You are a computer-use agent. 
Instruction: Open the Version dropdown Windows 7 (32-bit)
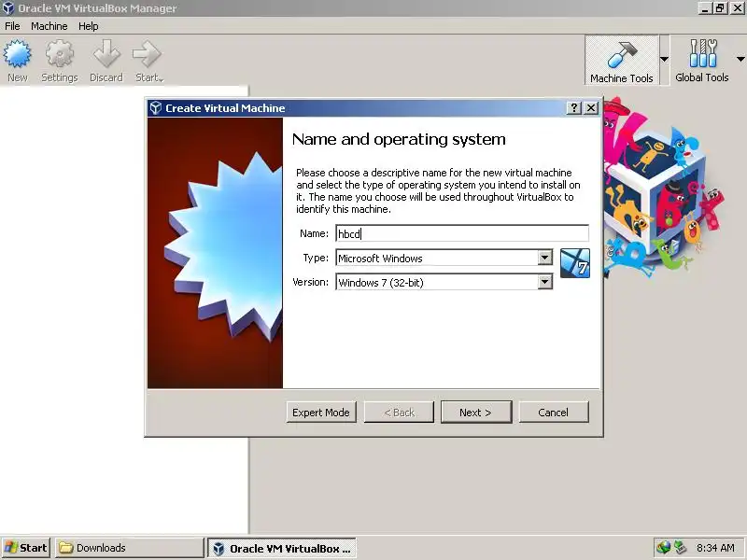[x=444, y=283]
